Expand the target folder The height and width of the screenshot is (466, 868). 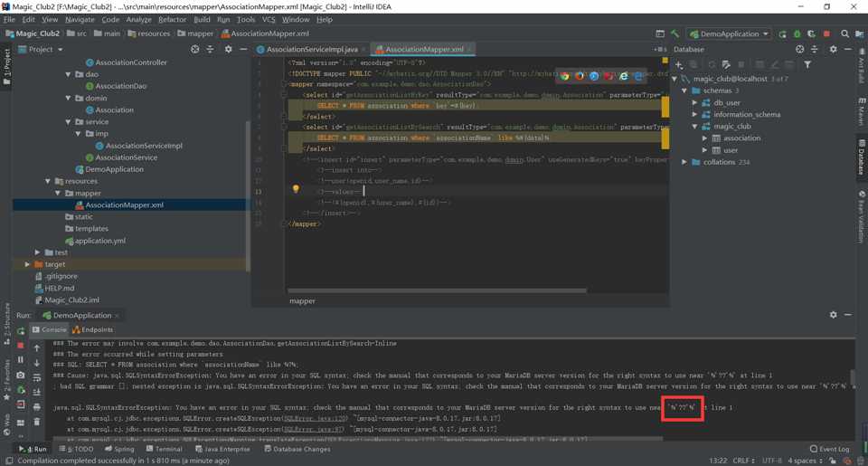(x=27, y=264)
